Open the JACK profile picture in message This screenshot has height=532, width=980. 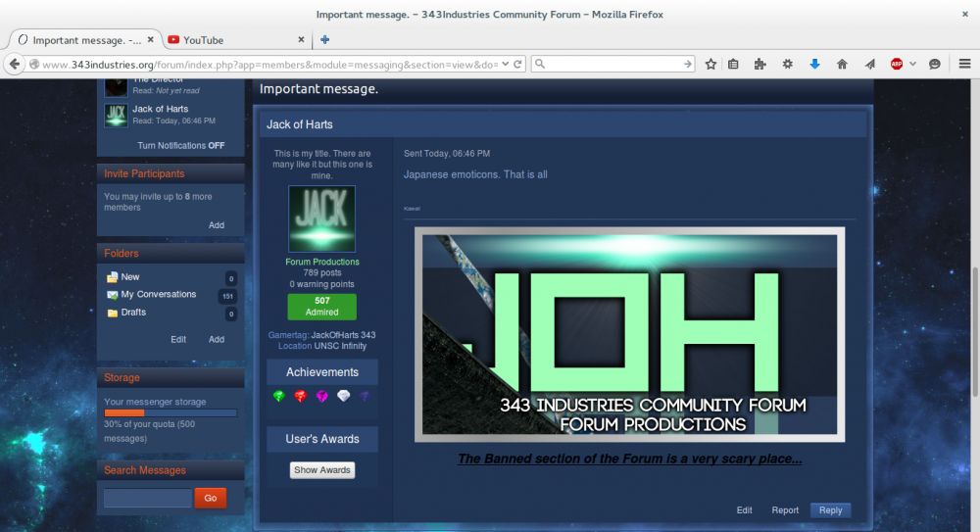coord(321,218)
